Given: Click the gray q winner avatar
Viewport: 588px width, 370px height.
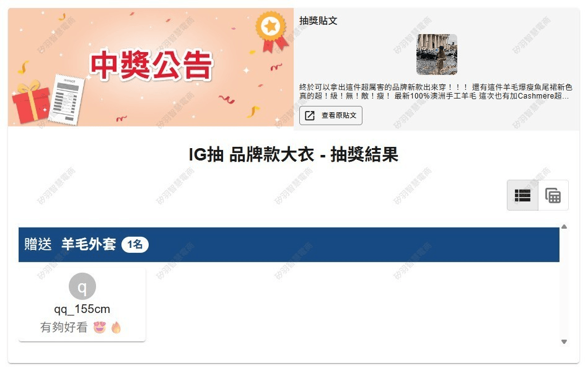Looking at the screenshot, I should (x=82, y=286).
